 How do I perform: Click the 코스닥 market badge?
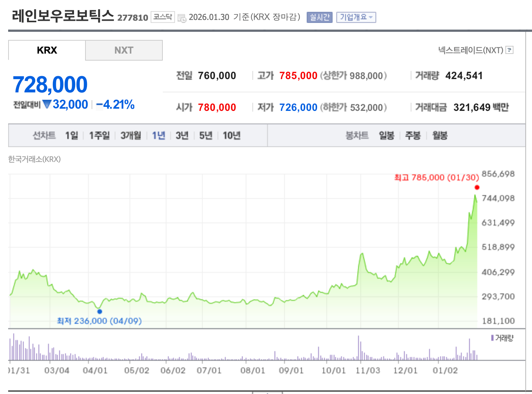(163, 17)
